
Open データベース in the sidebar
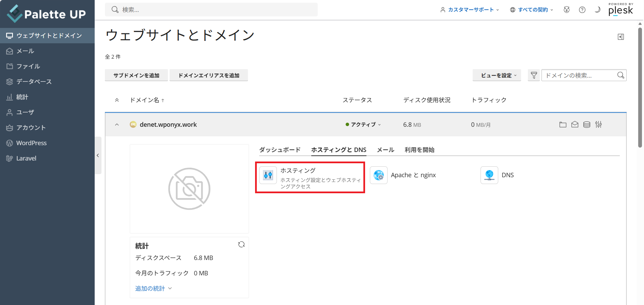(x=47, y=81)
